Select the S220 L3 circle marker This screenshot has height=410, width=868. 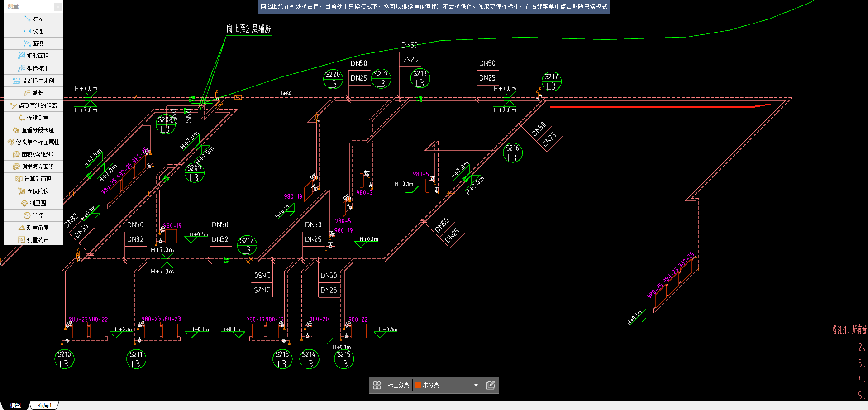pos(333,79)
